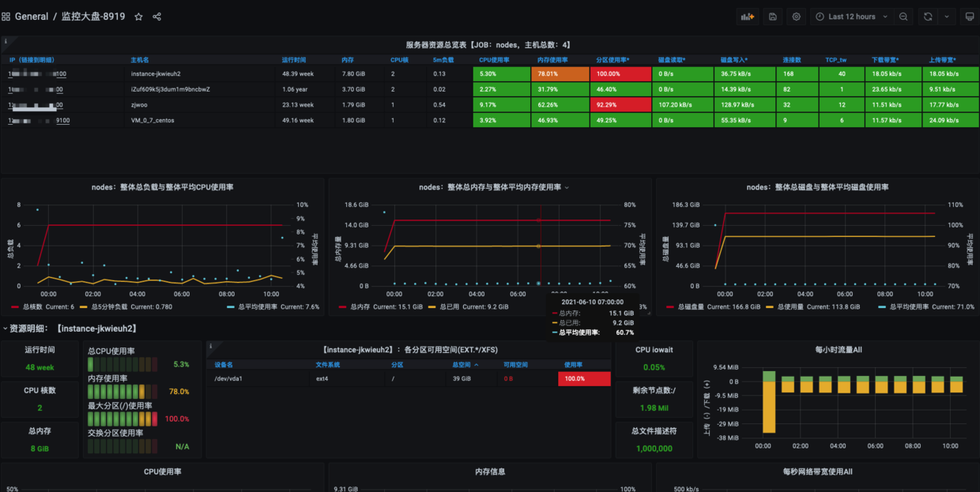Open dashboard settings gear

pyautogui.click(x=796, y=17)
